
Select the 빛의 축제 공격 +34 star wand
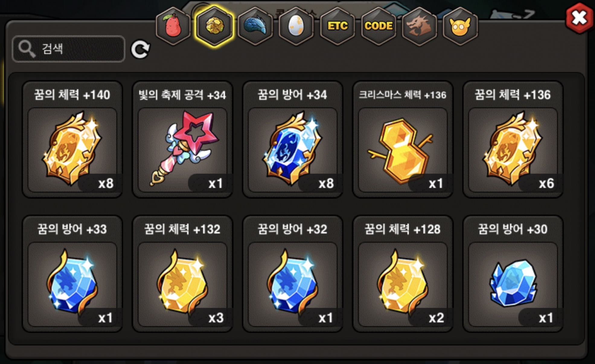point(183,139)
